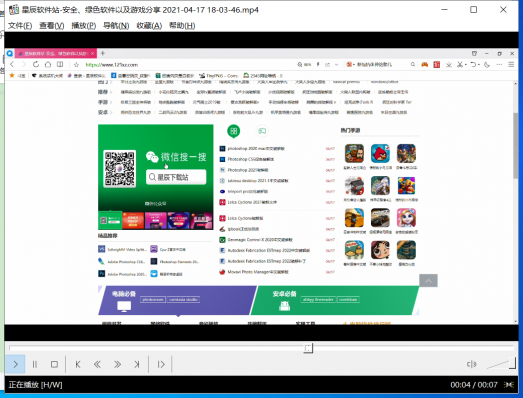Click the 正在播放 [H/W] status text
The image size is (523, 398).
point(35,385)
